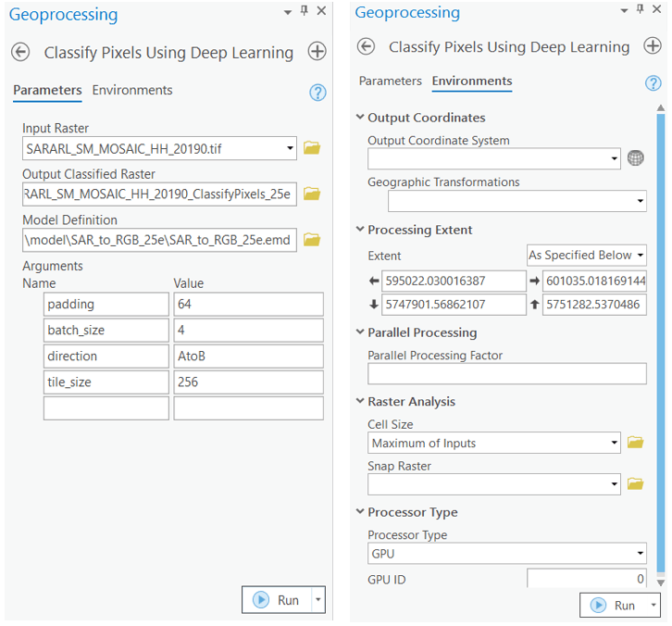Browse for Input Raster folder icon

[x=312, y=148]
